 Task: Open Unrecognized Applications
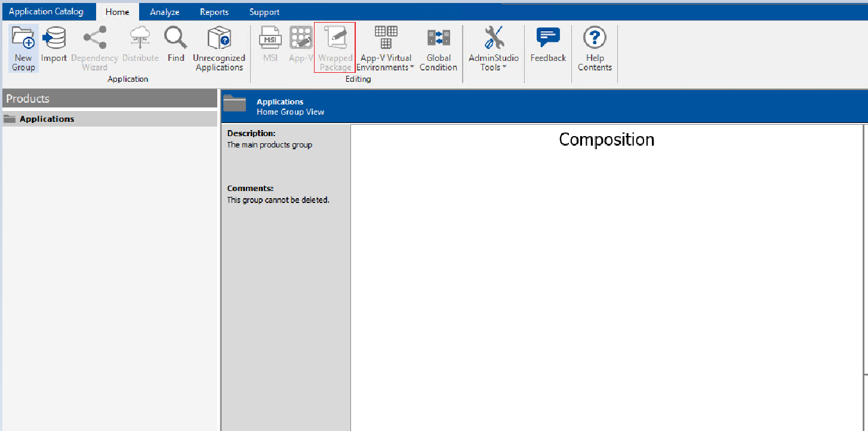[x=218, y=39]
